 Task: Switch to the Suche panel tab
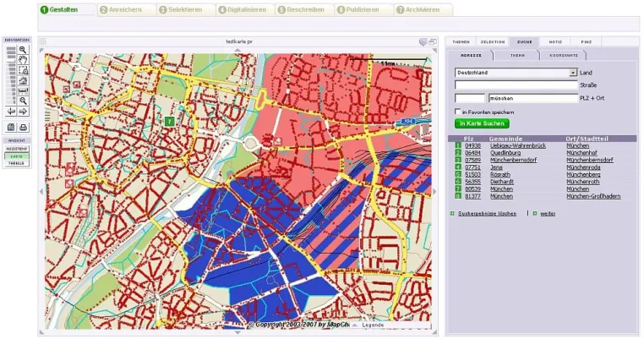point(525,42)
